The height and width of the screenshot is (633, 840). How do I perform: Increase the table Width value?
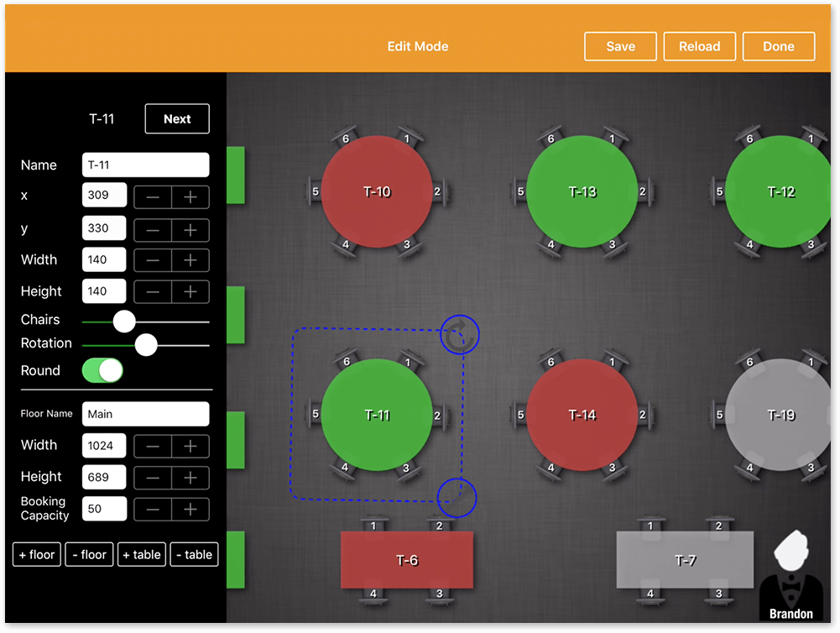point(190,260)
